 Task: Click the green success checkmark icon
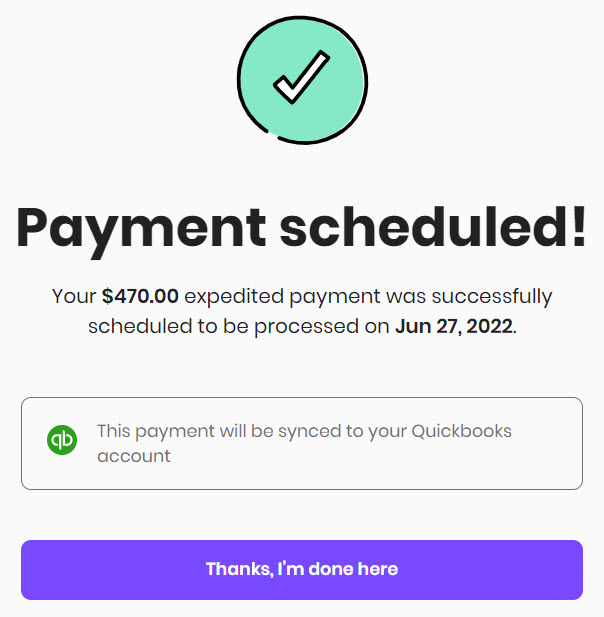[x=302, y=80]
